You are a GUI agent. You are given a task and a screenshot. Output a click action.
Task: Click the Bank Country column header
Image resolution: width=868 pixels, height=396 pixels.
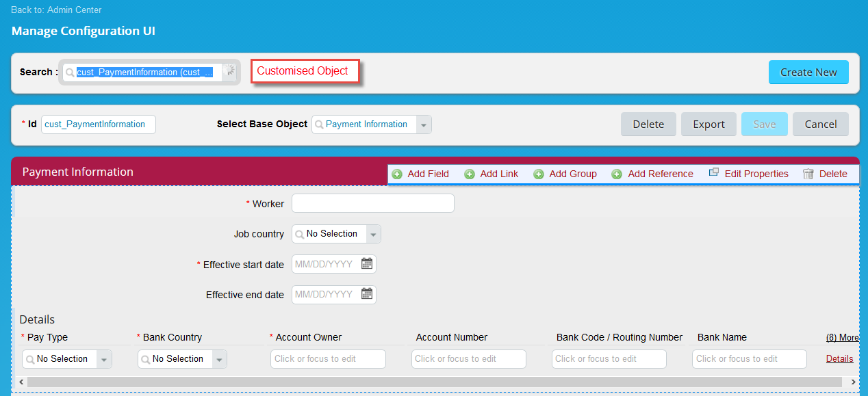point(173,337)
